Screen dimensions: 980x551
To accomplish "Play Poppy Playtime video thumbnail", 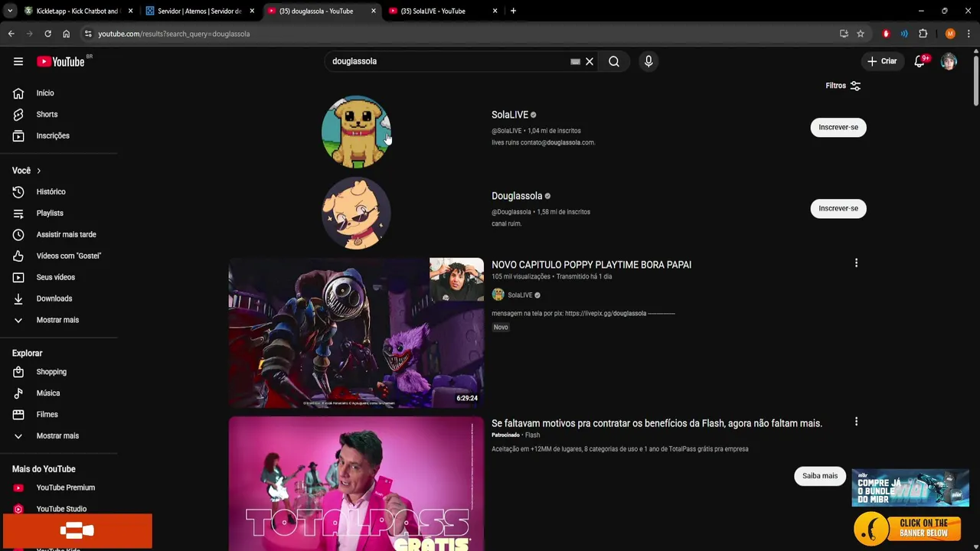I will click(356, 333).
